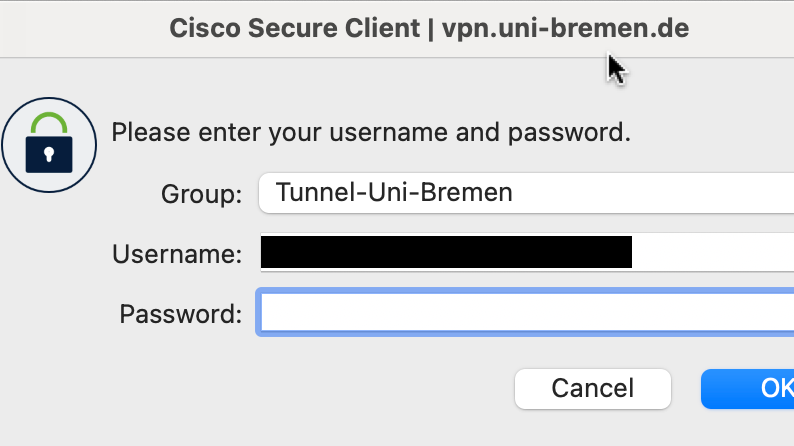Click the "Password:" label
The height and width of the screenshot is (446, 794).
point(181,314)
